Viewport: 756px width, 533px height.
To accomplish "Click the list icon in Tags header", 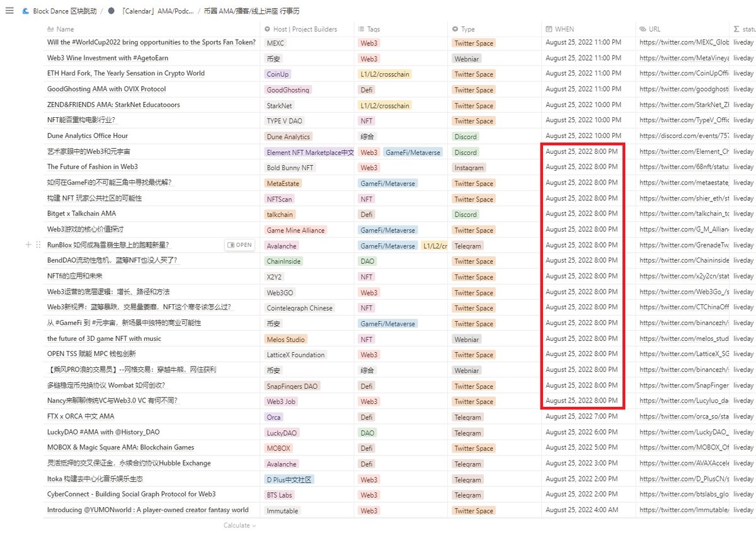I will pos(360,29).
